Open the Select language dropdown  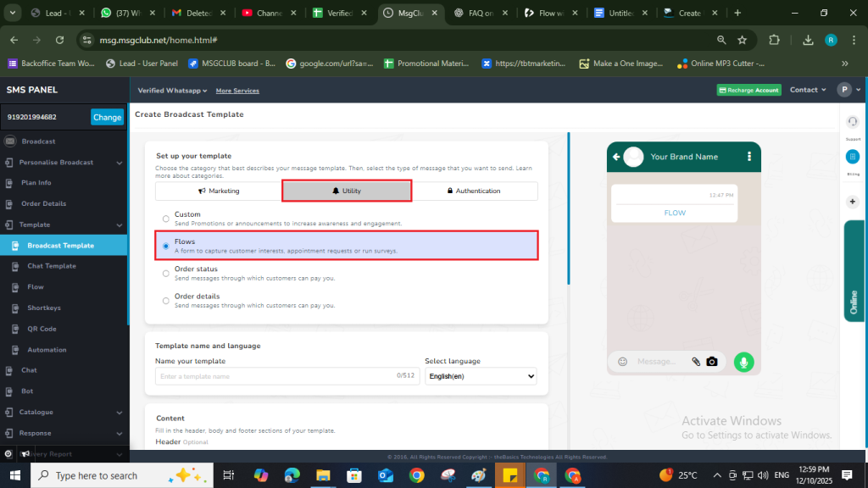[480, 376]
